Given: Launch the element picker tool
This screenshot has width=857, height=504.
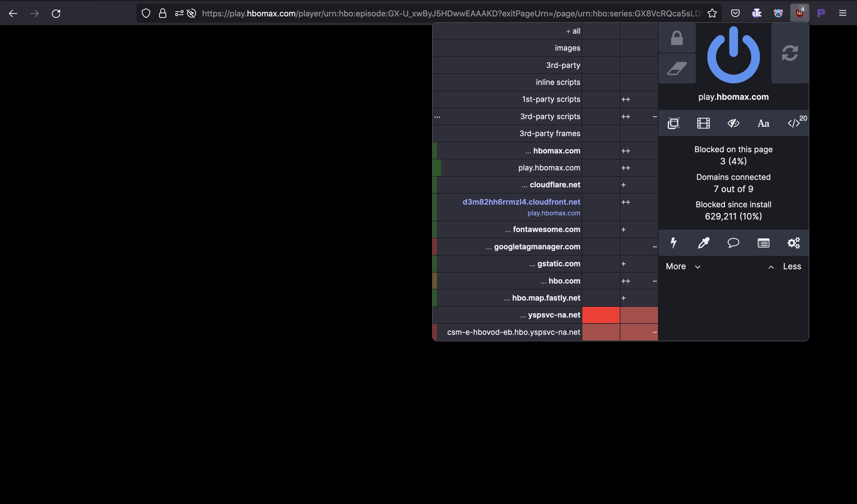Looking at the screenshot, I should click(703, 243).
